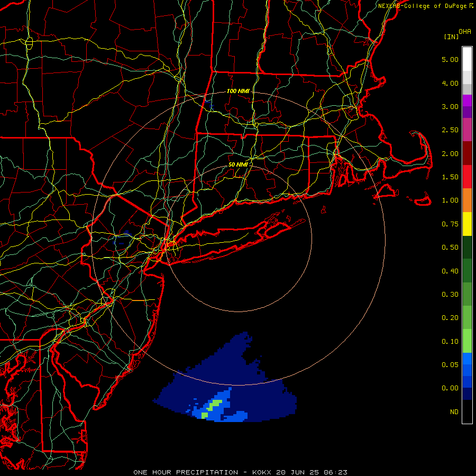
Task: Click the ND legend label
Action: pyautogui.click(x=454, y=412)
